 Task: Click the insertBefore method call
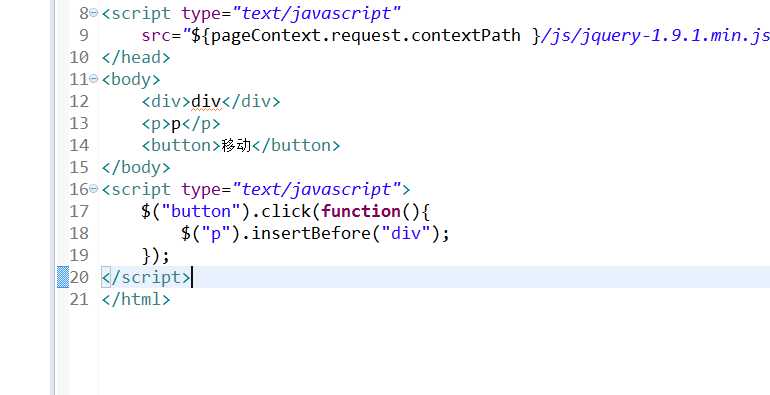[311, 233]
